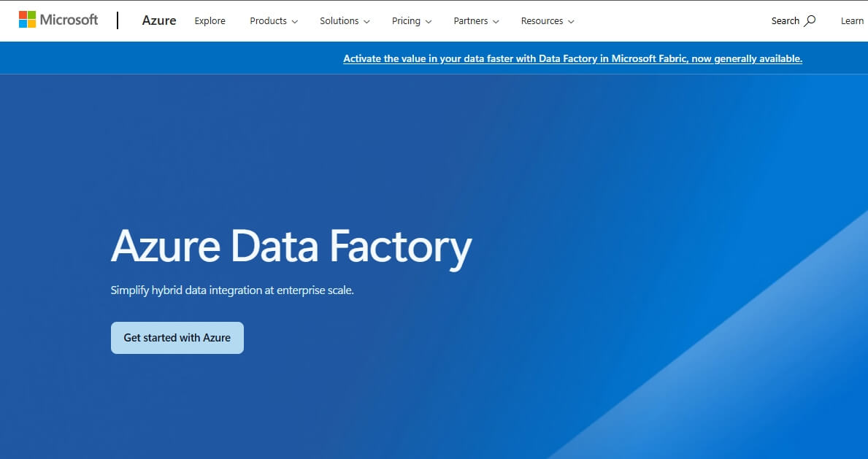Open the Data Factory in Microsoft Fabric announcement
The image size is (868, 459).
[572, 58]
